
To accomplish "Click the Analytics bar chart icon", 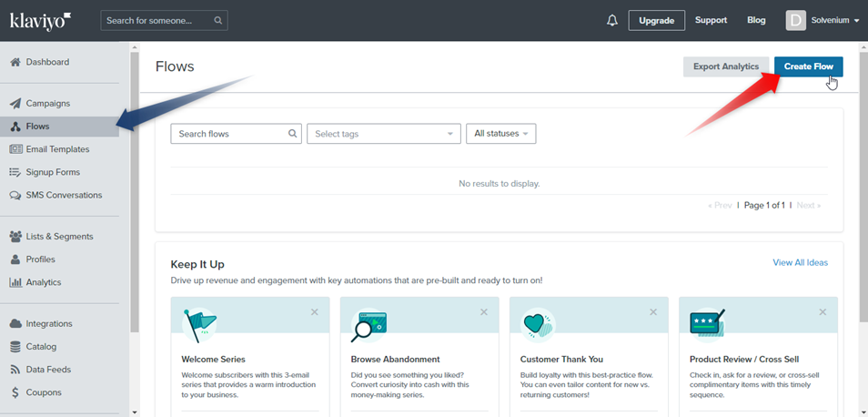I will point(15,282).
